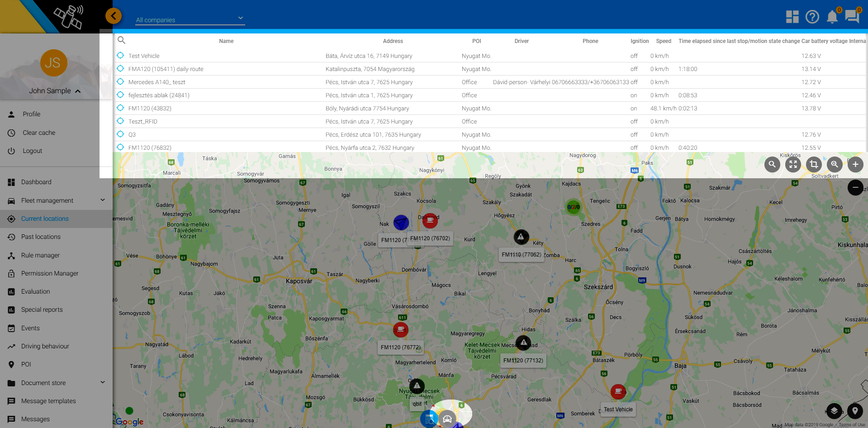Collapse sidebar with orange back arrow
The width and height of the screenshot is (868, 428).
(114, 16)
